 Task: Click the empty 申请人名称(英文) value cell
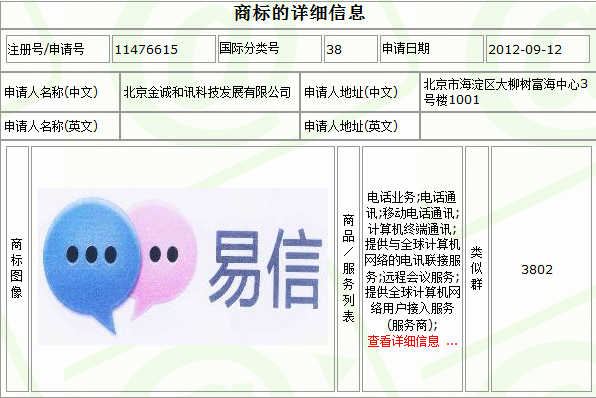[x=210, y=126]
